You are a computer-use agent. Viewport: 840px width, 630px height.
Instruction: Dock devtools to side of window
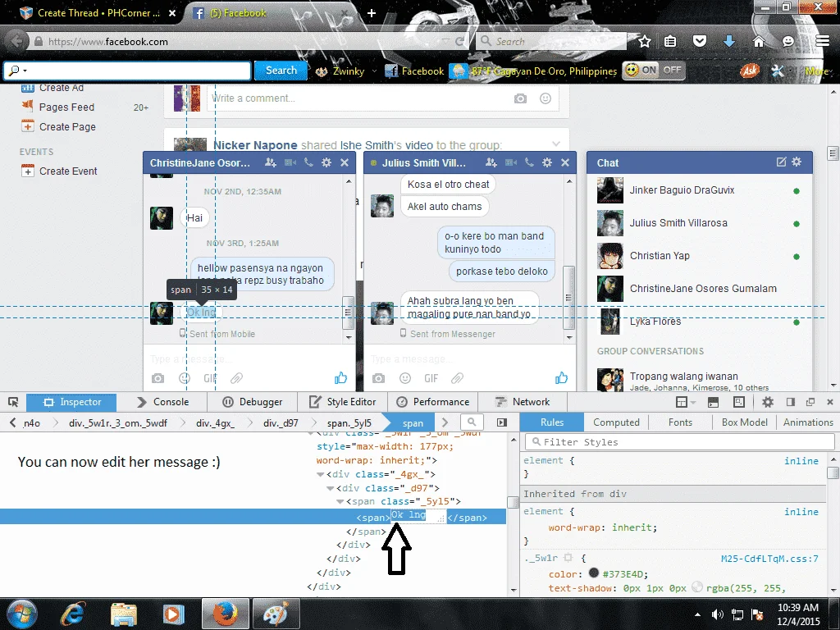pos(790,402)
